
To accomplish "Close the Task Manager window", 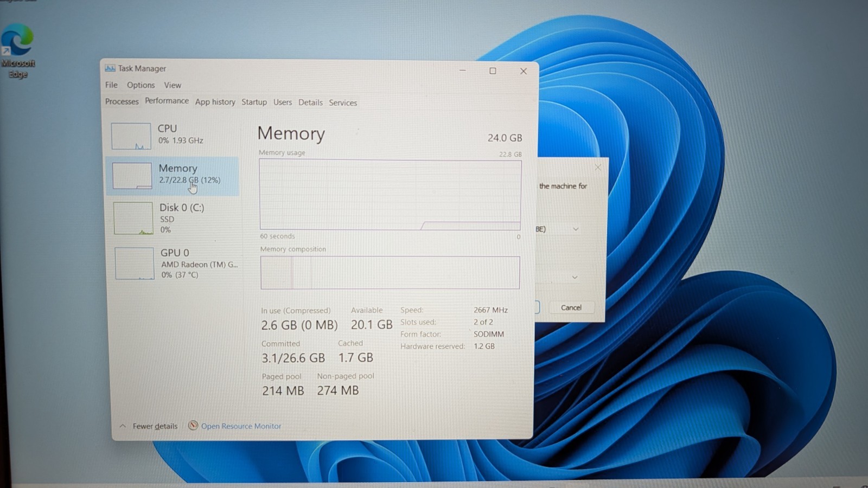I will 524,71.
